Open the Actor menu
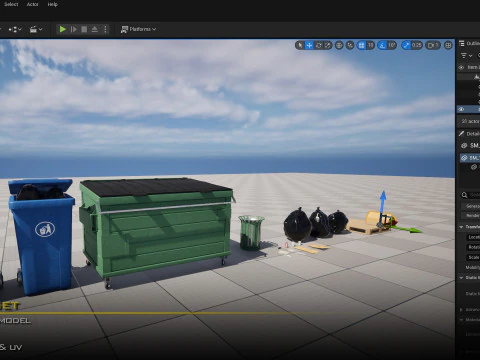The width and height of the screenshot is (480, 360). pos(33,4)
